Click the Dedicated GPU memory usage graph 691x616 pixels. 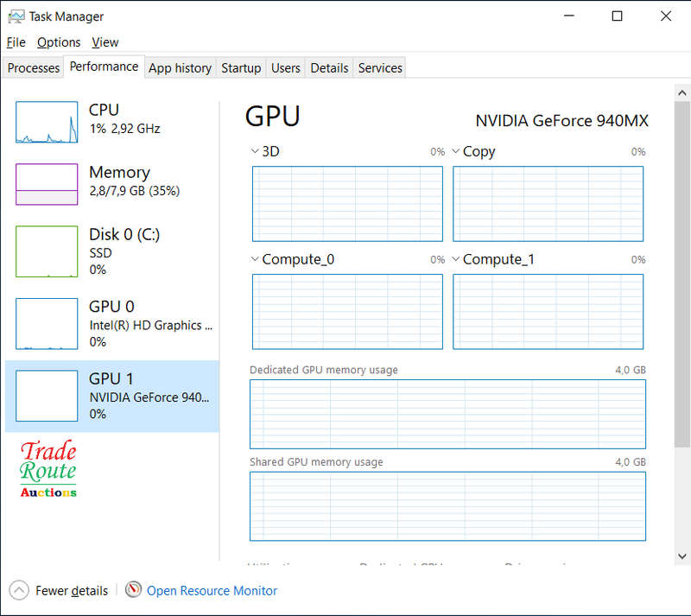coord(447,414)
